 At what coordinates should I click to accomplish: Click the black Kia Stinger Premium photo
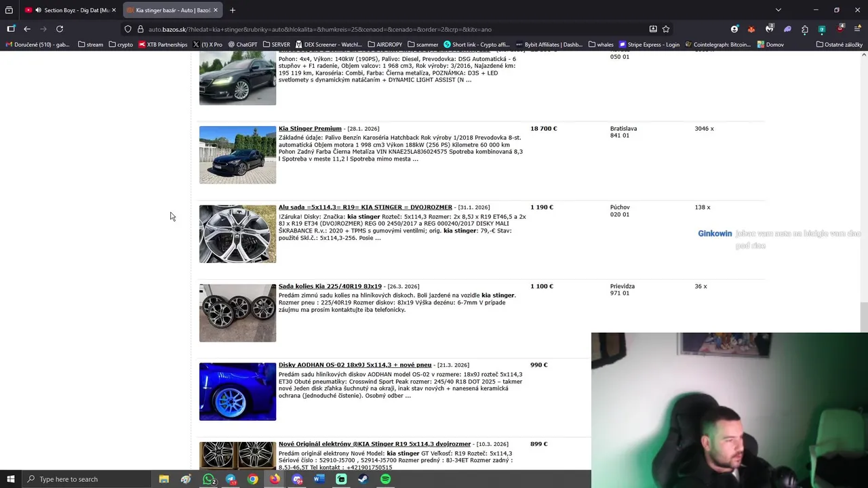click(237, 155)
